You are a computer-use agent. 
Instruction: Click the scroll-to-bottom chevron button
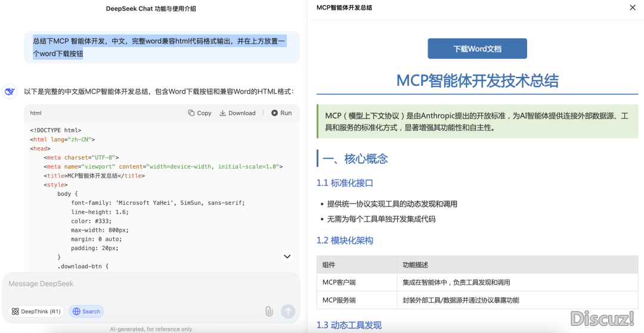point(287,256)
